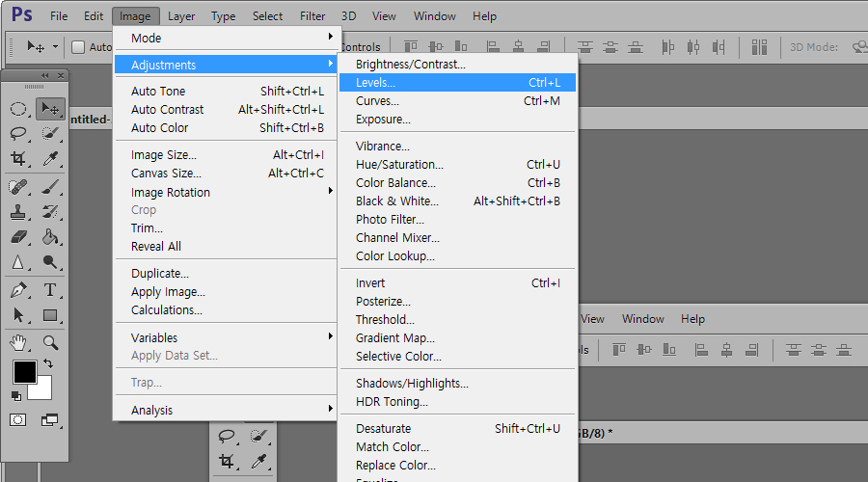Pick the Eyedropper tool
868x482 pixels.
pos(50,159)
